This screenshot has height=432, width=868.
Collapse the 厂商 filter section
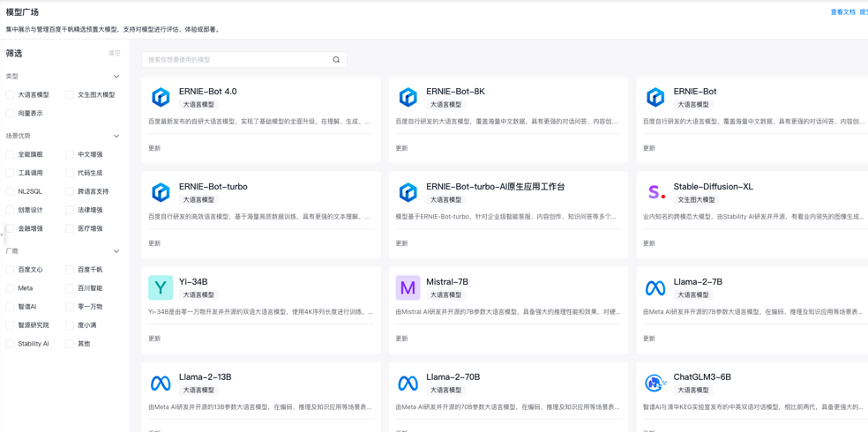point(116,251)
